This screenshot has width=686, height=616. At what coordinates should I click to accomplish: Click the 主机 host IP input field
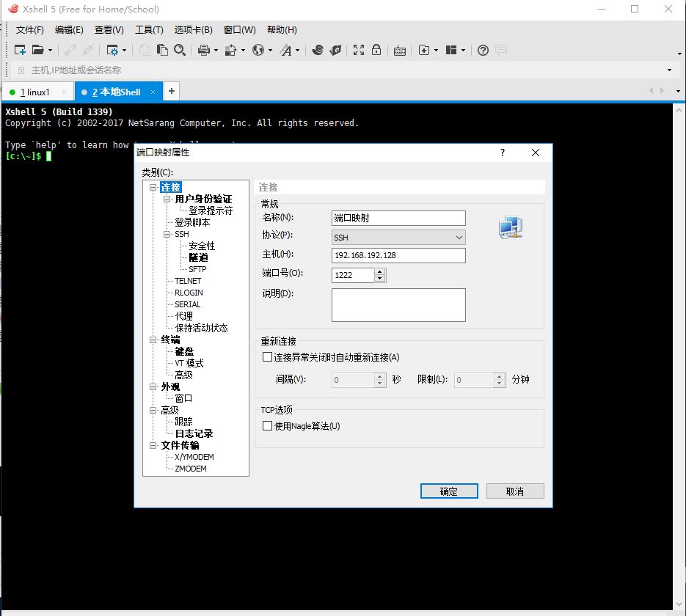[x=398, y=255]
